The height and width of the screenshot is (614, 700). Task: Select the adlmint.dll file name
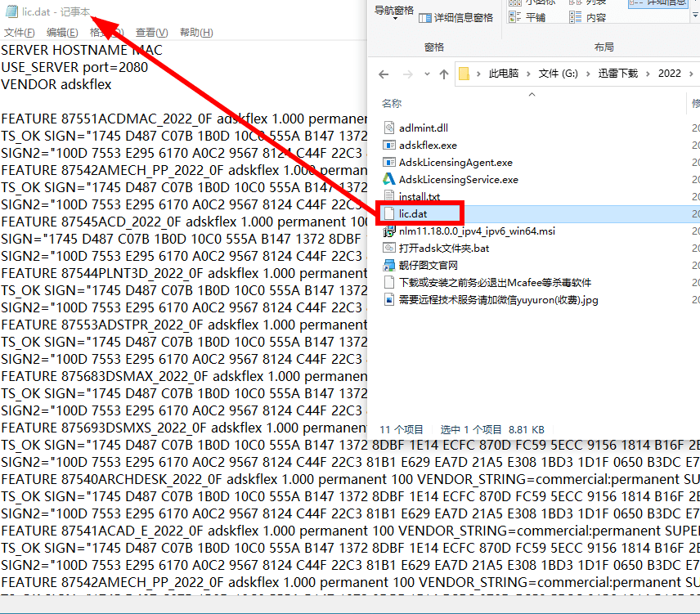(x=424, y=128)
